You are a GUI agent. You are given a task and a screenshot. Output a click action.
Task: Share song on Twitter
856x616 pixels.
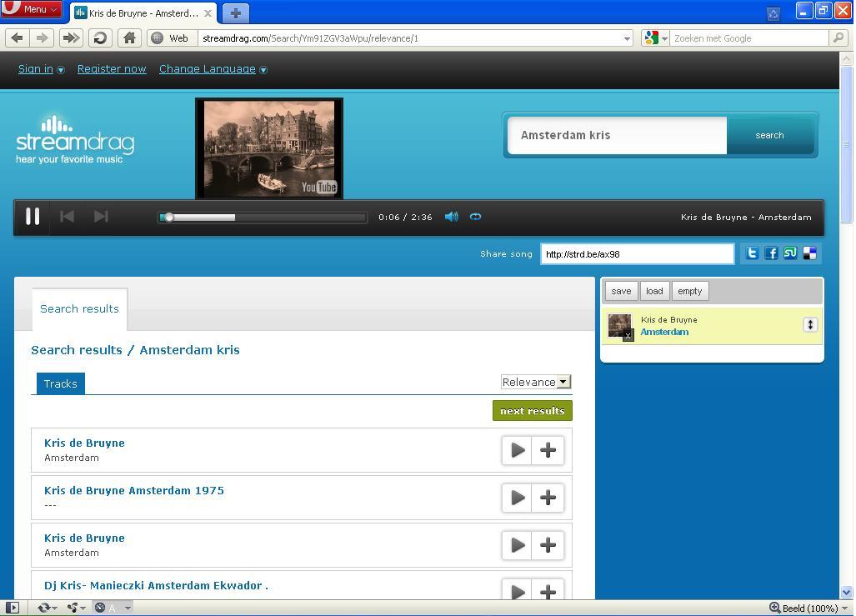click(752, 253)
